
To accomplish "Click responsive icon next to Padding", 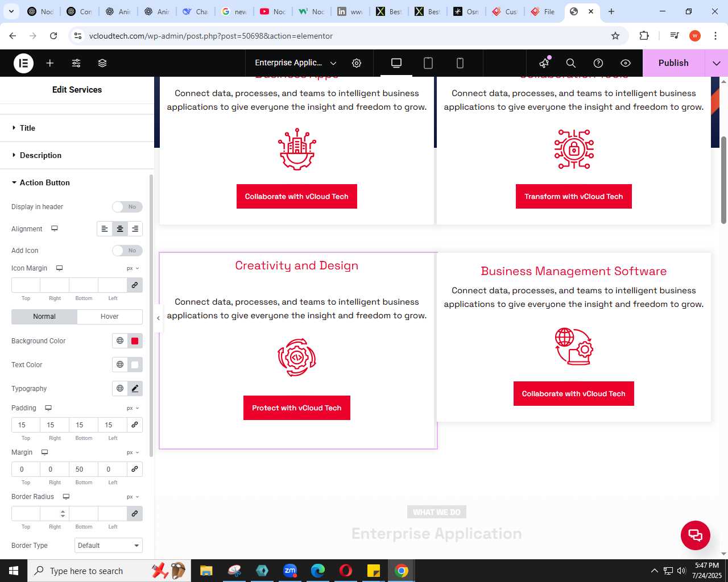I will 48,408.
